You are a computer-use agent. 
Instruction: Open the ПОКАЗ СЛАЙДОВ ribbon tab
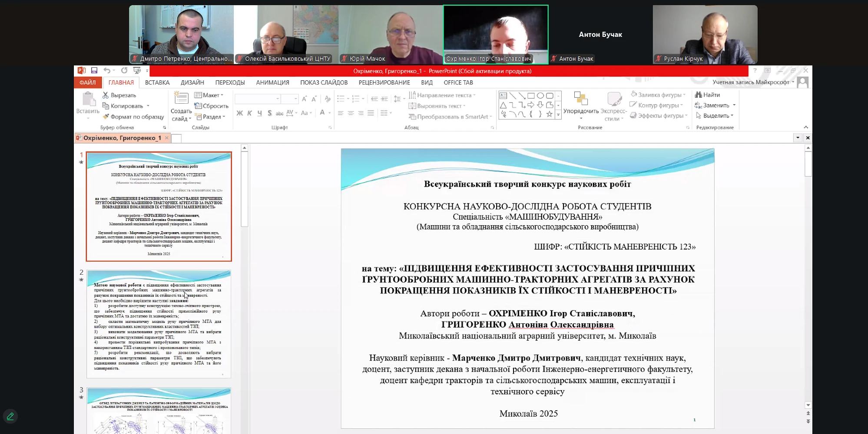[324, 82]
